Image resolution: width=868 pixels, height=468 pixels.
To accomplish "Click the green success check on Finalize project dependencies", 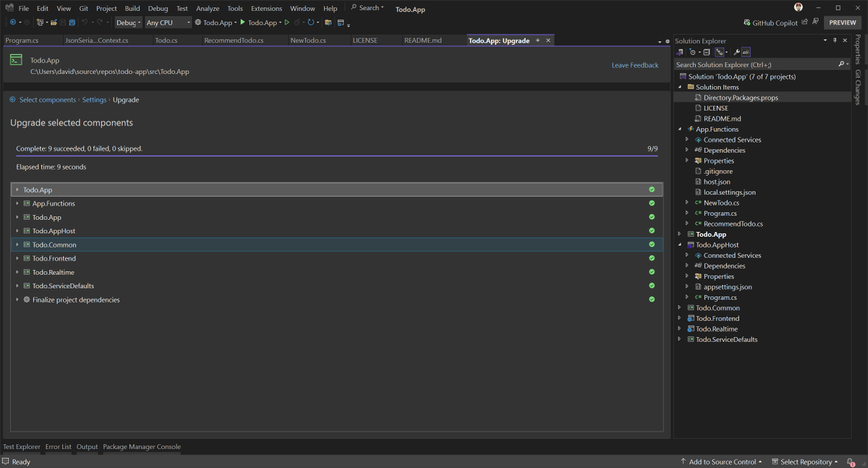I will [x=652, y=299].
